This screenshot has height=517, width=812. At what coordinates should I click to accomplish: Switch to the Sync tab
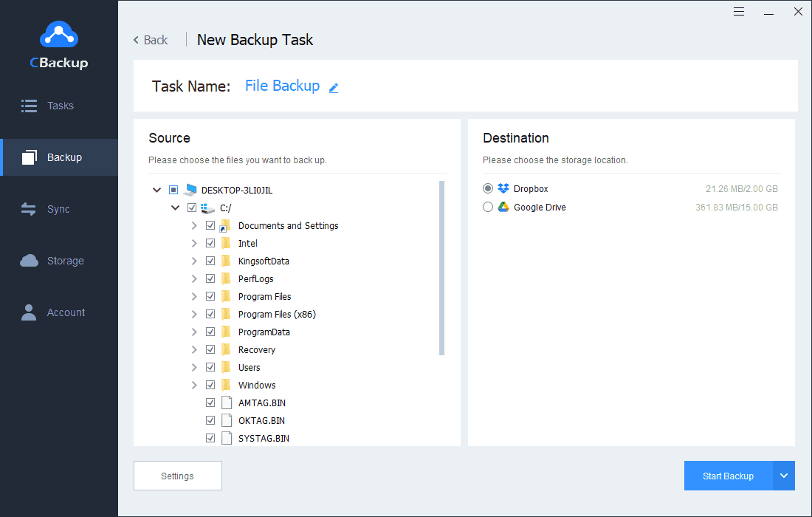coord(58,209)
